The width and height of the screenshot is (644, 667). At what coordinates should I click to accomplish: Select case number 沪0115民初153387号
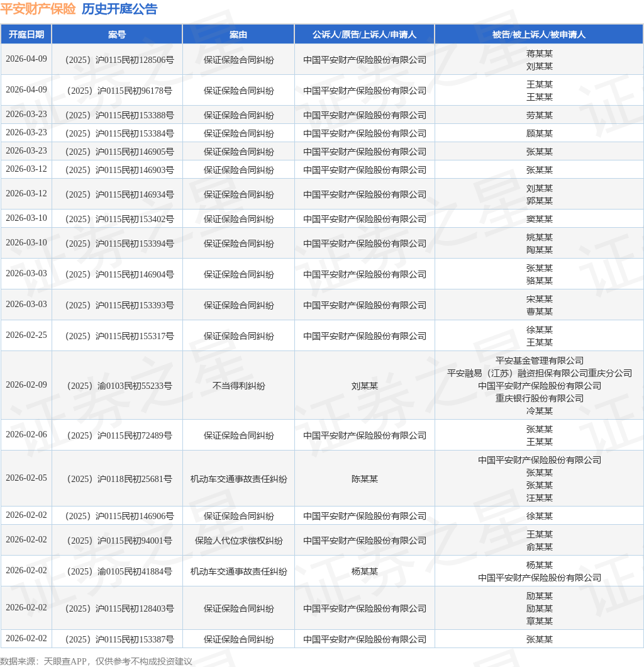click(x=119, y=639)
